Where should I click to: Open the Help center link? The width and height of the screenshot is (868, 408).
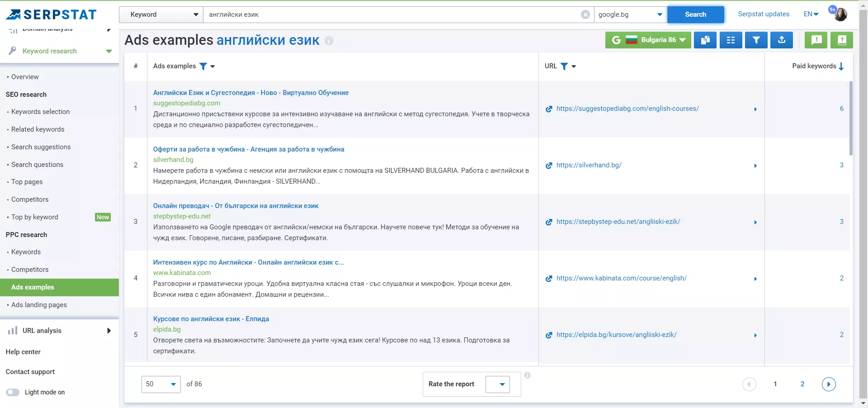(x=23, y=352)
